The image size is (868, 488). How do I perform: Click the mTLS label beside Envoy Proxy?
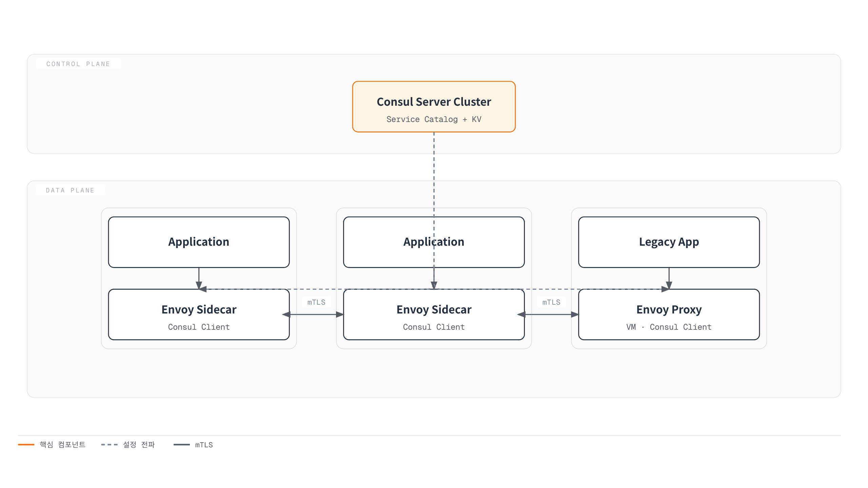tap(551, 302)
